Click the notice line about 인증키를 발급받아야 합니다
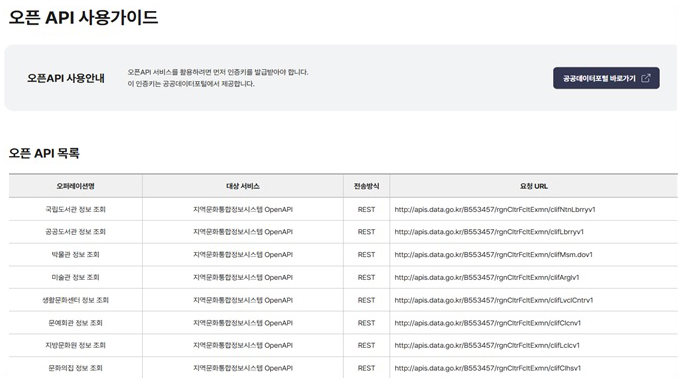Viewport: 680px width, 384px height. (218, 72)
